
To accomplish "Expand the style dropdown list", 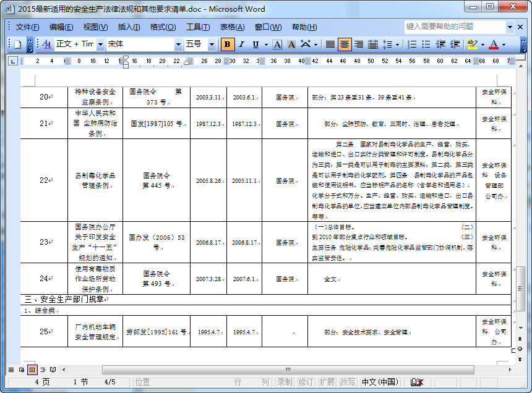I will click(100, 44).
